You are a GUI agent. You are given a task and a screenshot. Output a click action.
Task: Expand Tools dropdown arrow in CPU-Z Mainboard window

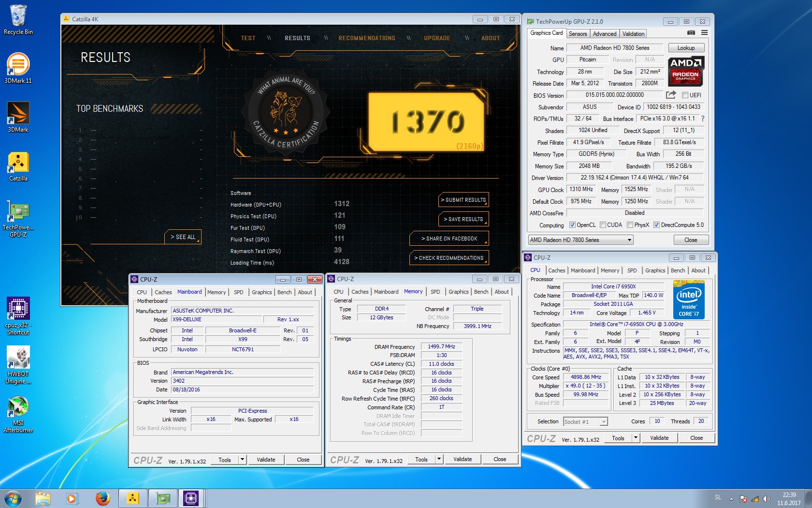[243, 460]
